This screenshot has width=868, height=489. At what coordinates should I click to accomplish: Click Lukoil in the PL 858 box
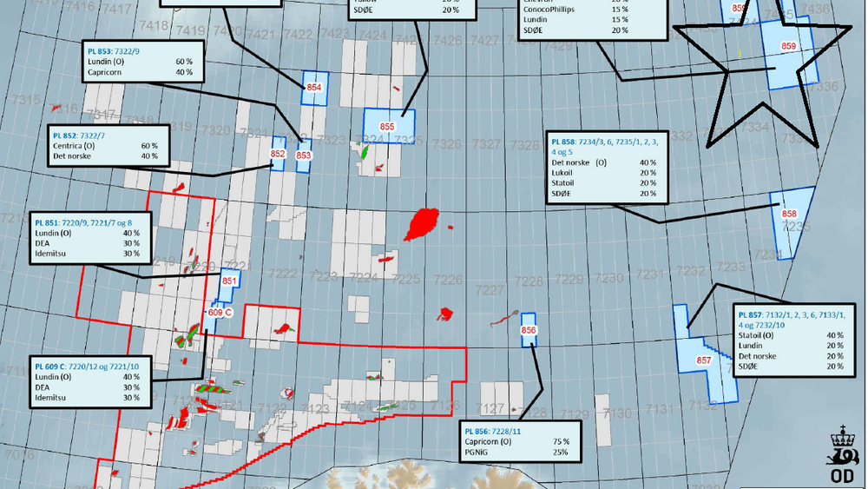click(562, 173)
